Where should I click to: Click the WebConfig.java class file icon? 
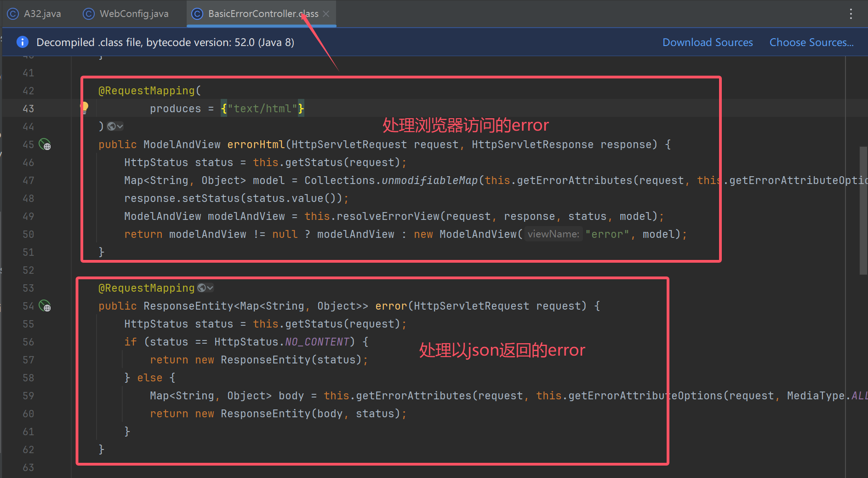88,14
